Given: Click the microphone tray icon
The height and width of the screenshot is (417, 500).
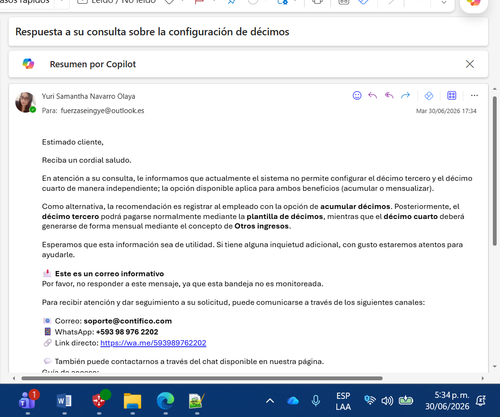Looking at the screenshot, I should (x=316, y=401).
